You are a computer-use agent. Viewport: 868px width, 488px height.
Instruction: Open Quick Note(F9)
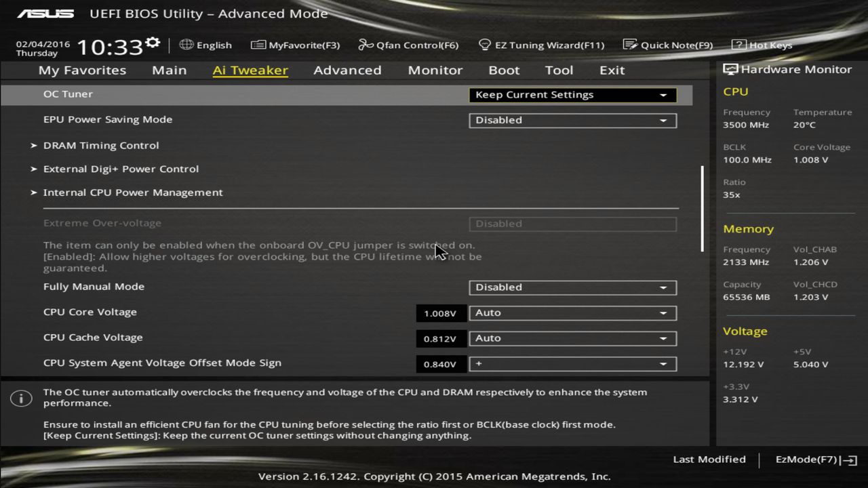667,45
